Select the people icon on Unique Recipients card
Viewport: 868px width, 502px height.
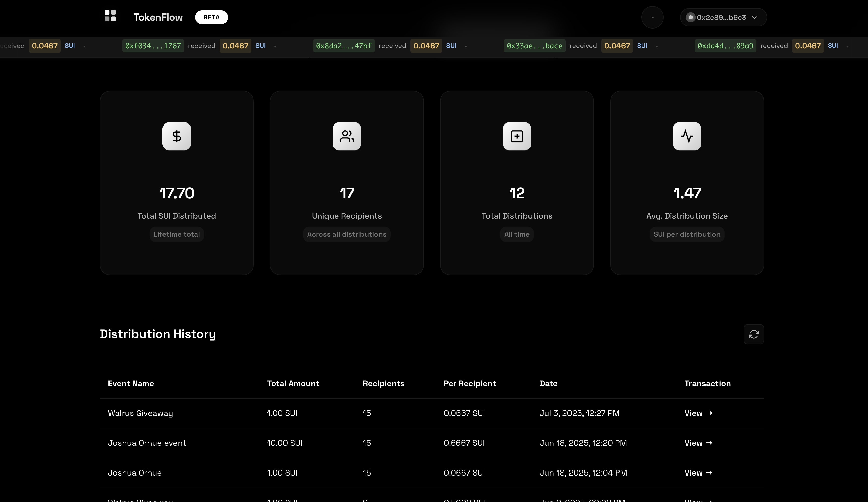(x=346, y=136)
